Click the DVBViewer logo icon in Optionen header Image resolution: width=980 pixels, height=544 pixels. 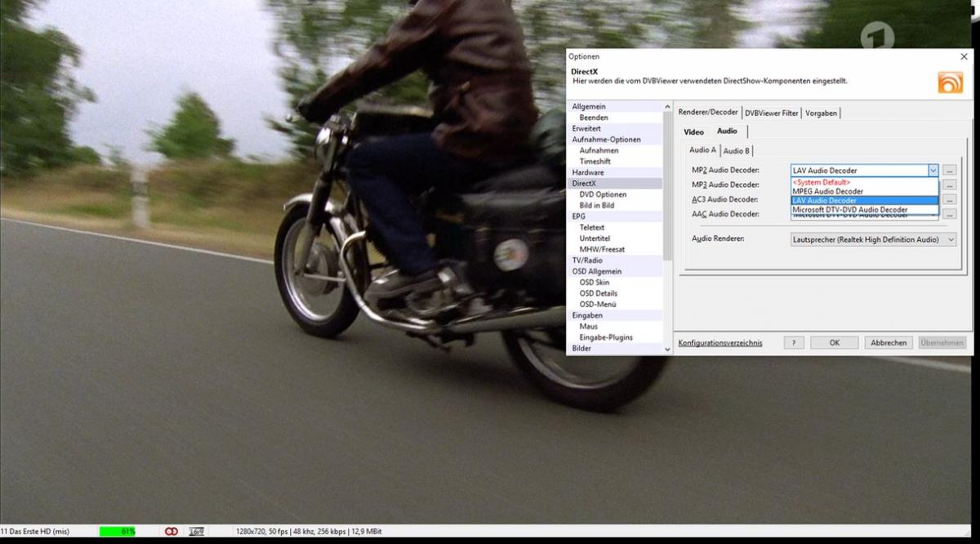point(950,82)
